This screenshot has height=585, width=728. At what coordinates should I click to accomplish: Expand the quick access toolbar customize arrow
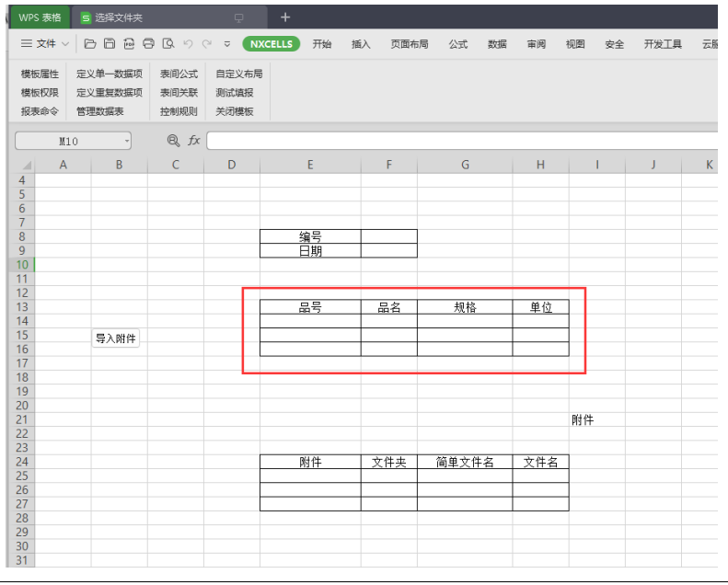(227, 44)
